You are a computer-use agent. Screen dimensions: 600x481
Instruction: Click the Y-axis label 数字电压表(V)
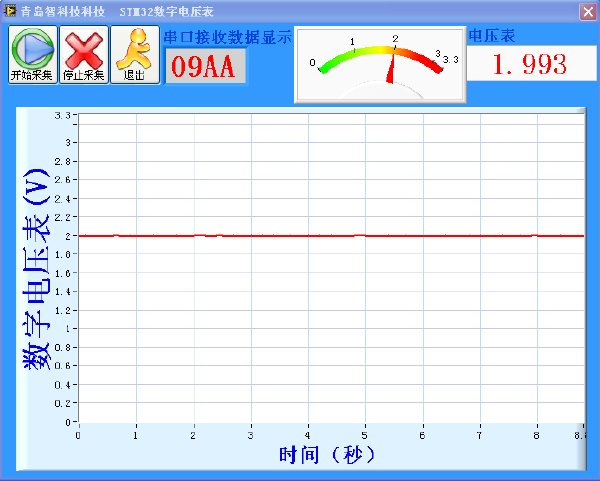pos(36,270)
